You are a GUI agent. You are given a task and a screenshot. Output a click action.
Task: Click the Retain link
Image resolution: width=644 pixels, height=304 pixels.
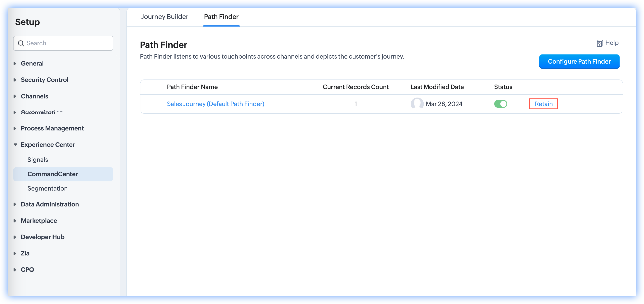[x=543, y=104]
